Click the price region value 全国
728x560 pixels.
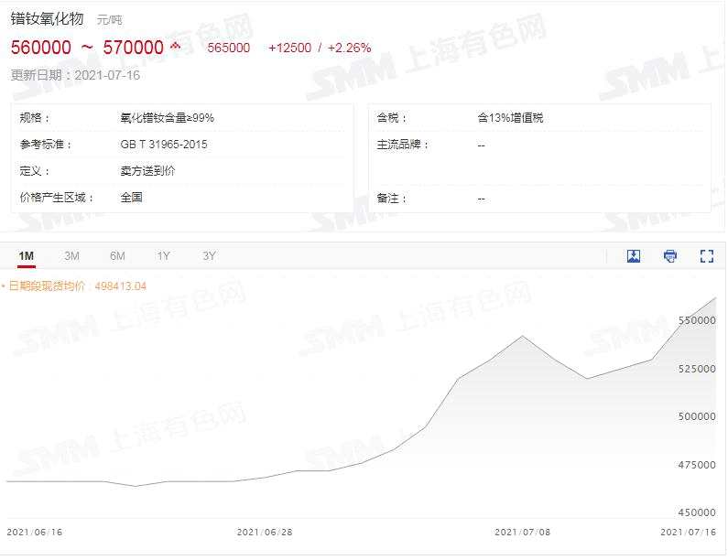pyautogui.click(x=131, y=197)
